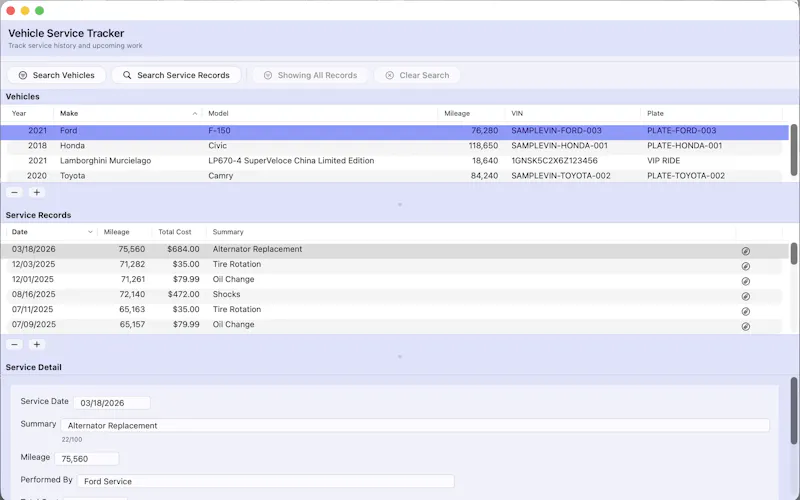Click the Clear Search button
The width and height of the screenshot is (800, 500).
point(417,75)
